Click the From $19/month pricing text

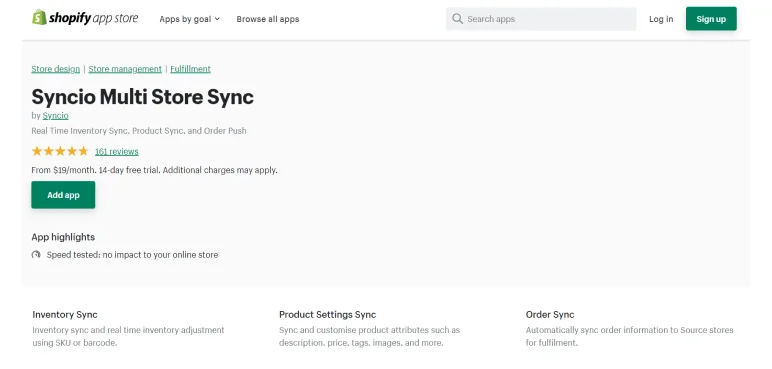click(x=155, y=170)
